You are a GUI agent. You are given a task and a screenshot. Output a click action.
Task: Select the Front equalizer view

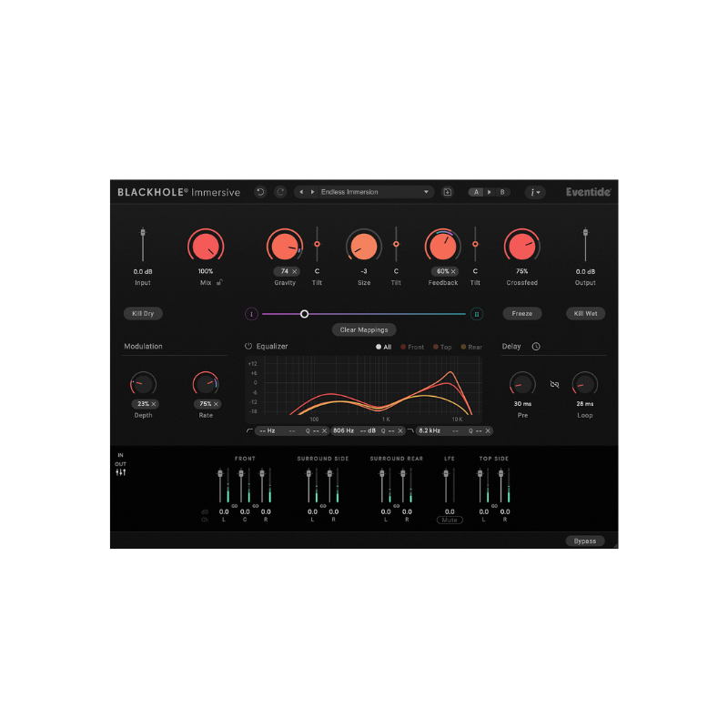[411, 346]
